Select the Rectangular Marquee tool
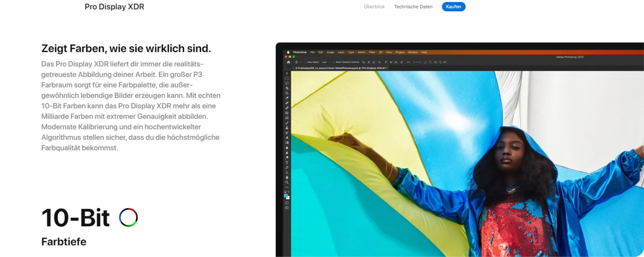 click(287, 78)
